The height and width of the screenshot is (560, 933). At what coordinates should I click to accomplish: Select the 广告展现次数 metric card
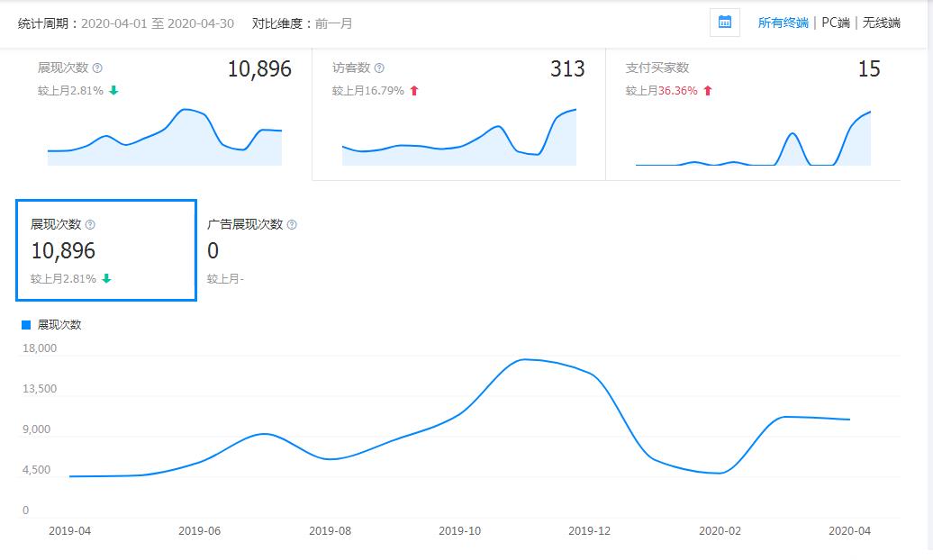click(252, 249)
